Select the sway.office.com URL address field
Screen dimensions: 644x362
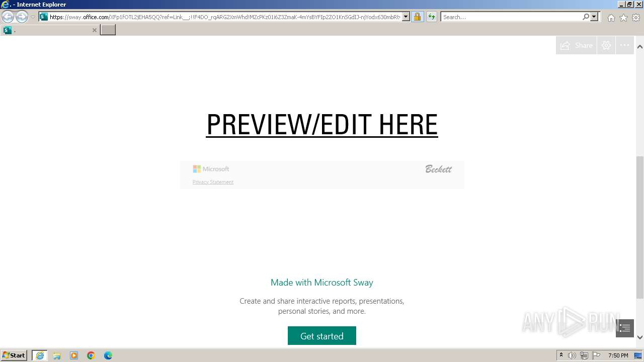[224, 17]
